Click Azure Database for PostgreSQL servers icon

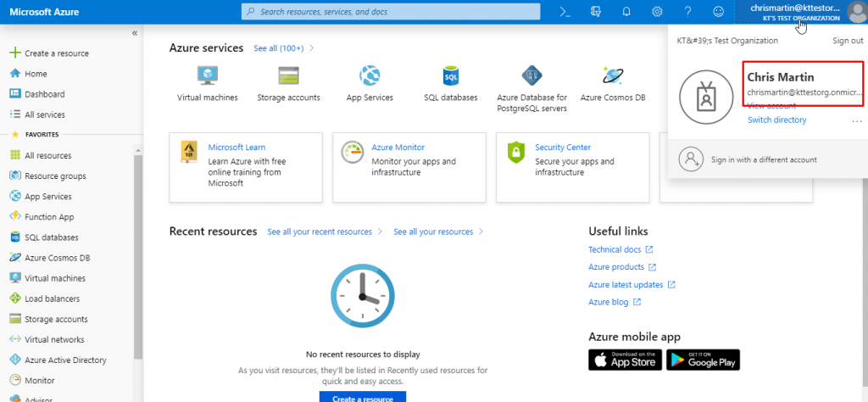(x=532, y=75)
